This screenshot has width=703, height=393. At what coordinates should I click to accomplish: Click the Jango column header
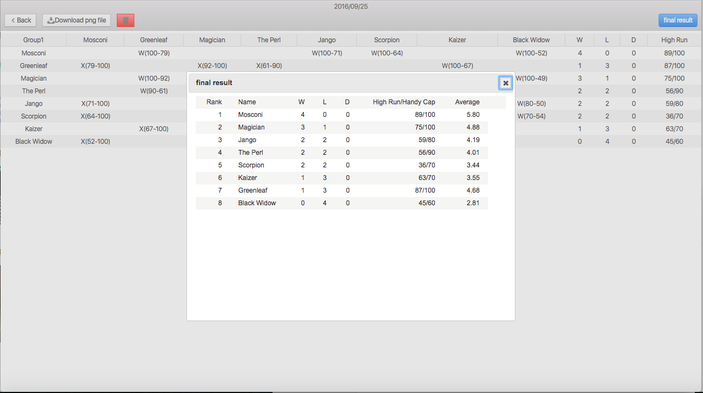tap(327, 40)
